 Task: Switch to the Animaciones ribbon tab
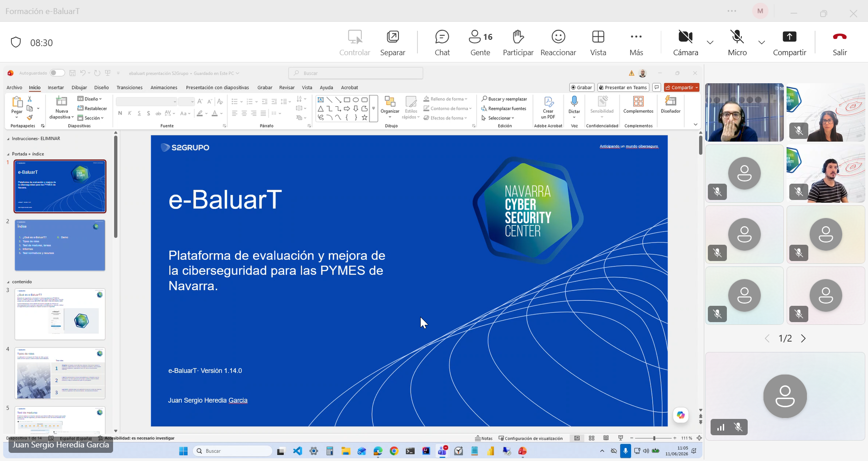(164, 87)
